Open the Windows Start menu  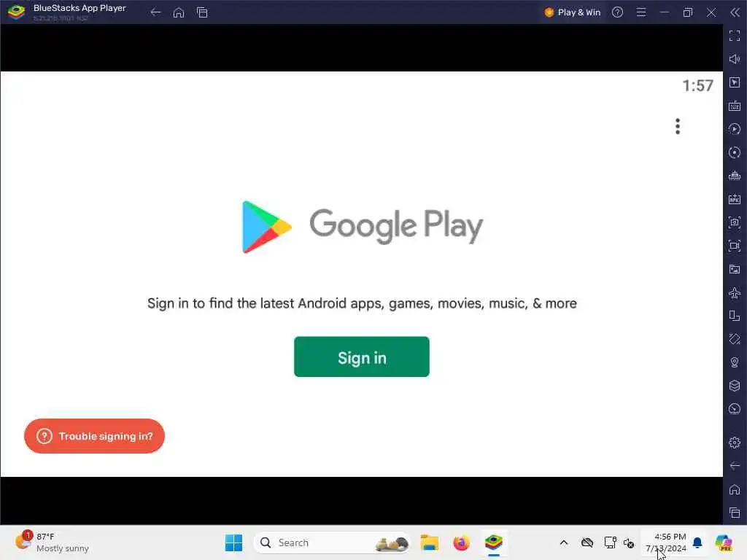point(233,542)
